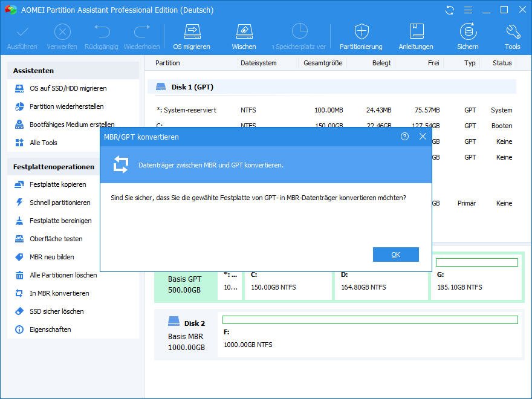Click the Booten status cell
The width and height of the screenshot is (532, 399).
click(502, 126)
